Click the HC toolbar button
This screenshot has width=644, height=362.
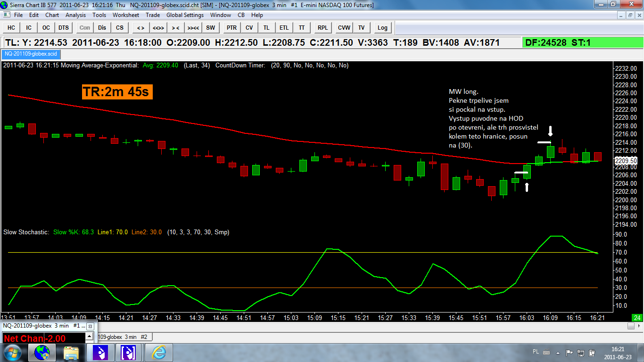coord(11,28)
